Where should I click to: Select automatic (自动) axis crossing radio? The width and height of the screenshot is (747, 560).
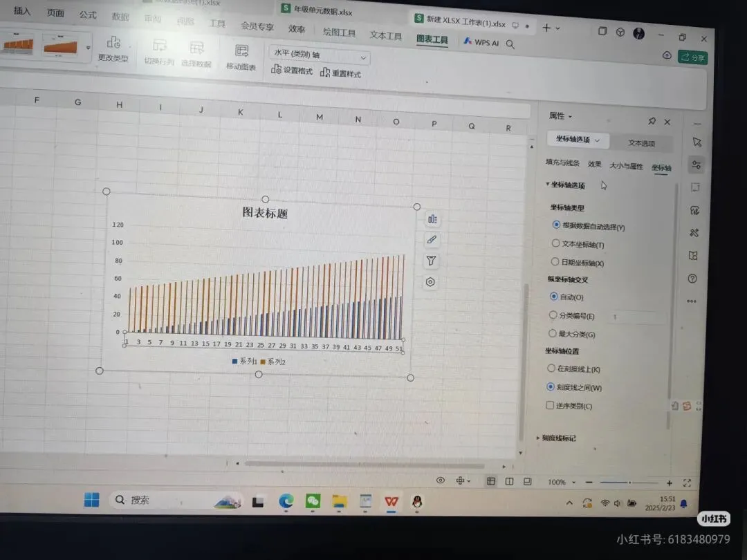553,296
